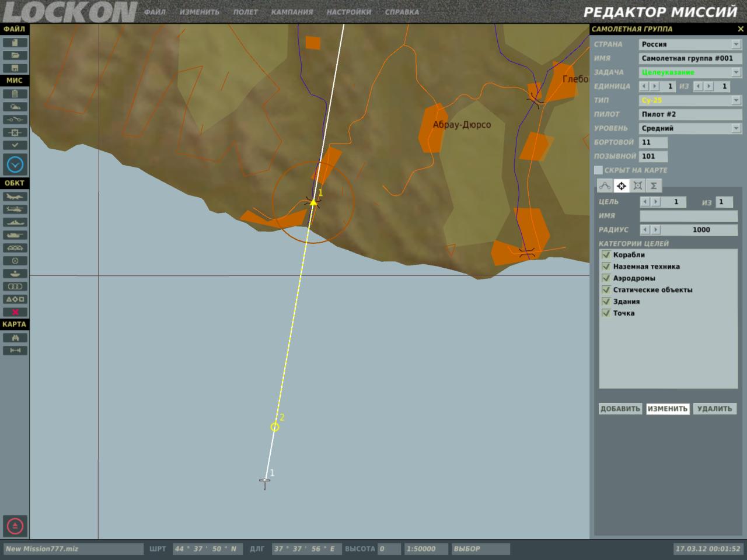Open the СПРАВКА help menu
Viewport: 747px width, 560px height.
(402, 12)
